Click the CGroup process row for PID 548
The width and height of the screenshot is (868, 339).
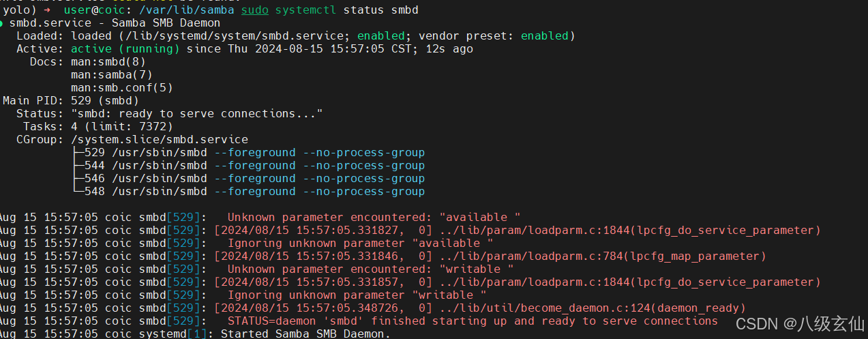[x=248, y=192]
